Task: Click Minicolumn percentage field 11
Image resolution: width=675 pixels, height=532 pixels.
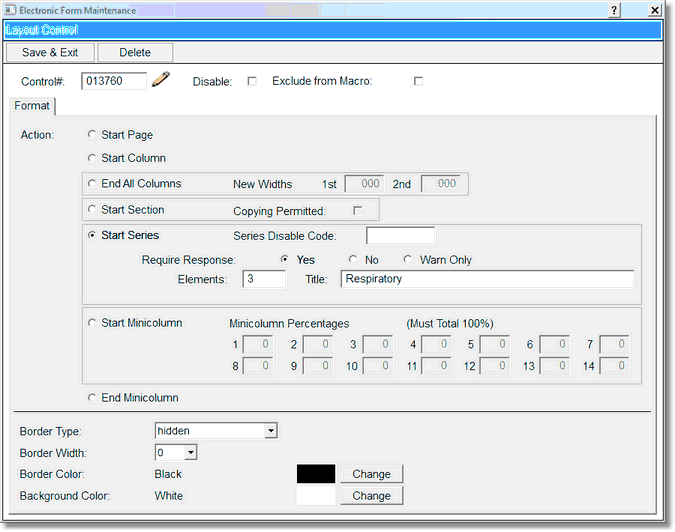Action: coord(436,366)
